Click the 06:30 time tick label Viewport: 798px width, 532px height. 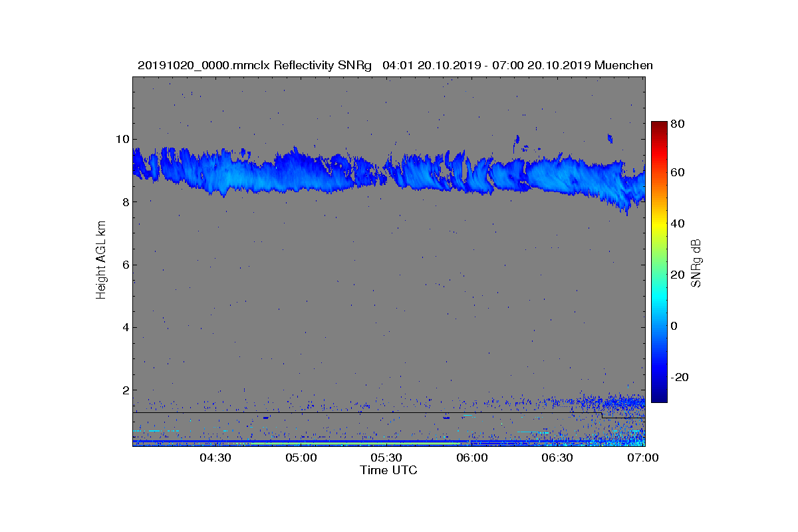(x=557, y=458)
